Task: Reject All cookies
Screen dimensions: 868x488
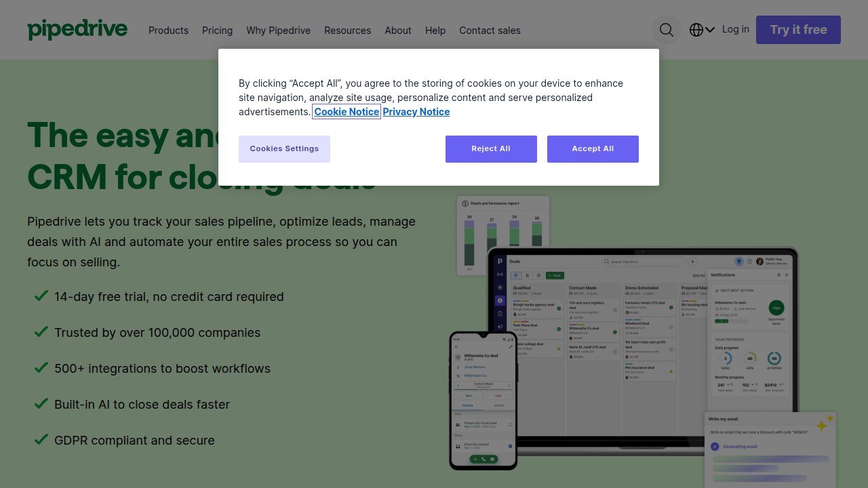Action: coord(491,149)
